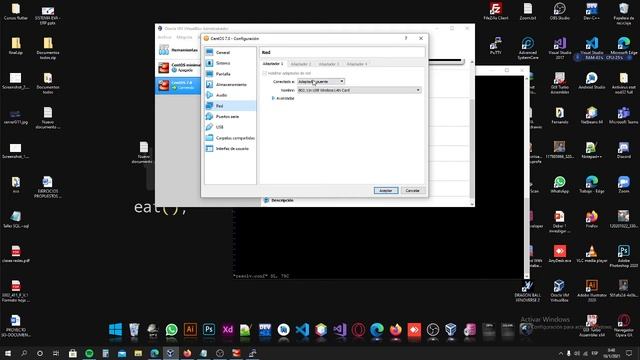Viewport: 640px width, 360px height.
Task: Open Adobe Photoshop 2020 desktop shortcut
Action: click(623, 256)
